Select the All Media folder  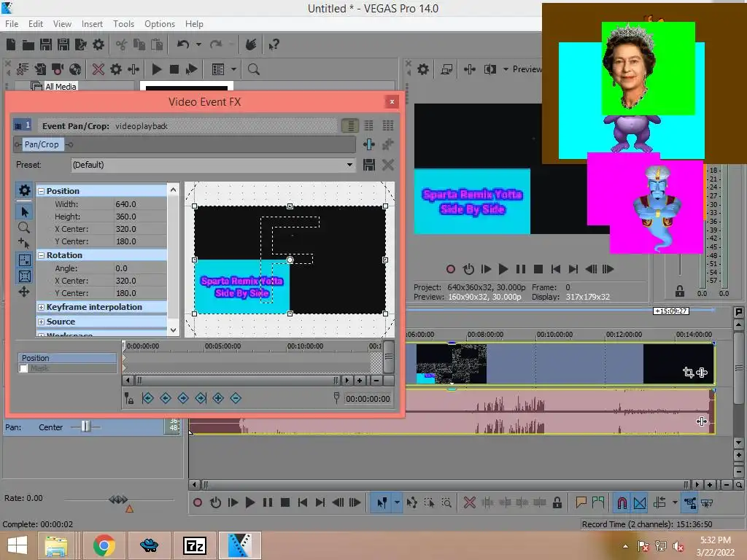[x=61, y=87]
